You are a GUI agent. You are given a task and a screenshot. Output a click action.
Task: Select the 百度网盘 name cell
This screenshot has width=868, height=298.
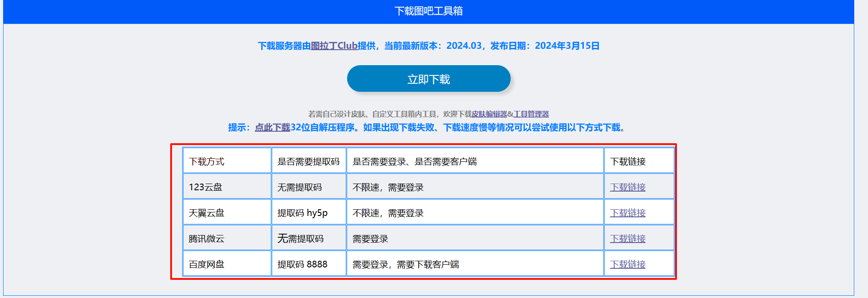[x=207, y=264]
